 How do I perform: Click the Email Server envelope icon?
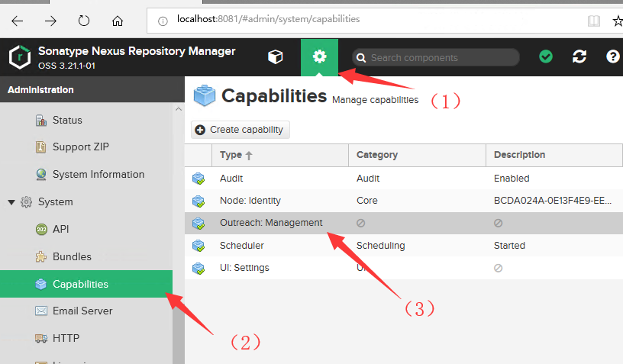pos(41,311)
